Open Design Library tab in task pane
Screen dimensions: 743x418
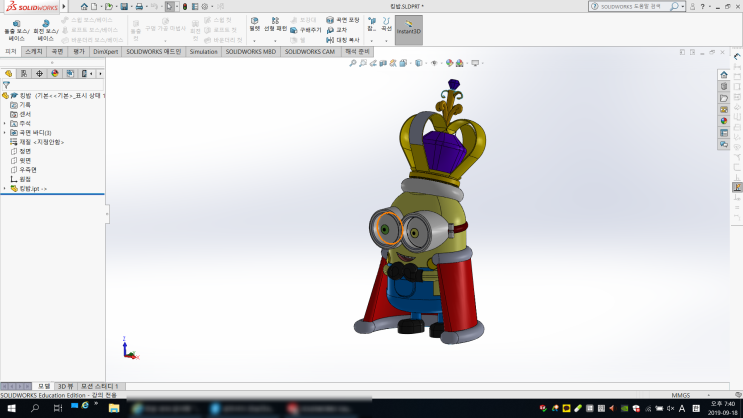(x=724, y=86)
